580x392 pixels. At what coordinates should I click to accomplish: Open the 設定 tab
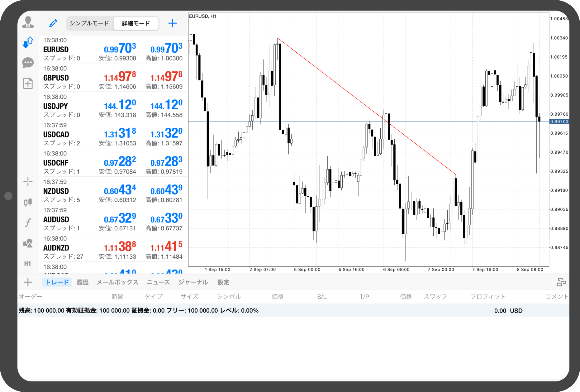(x=223, y=282)
